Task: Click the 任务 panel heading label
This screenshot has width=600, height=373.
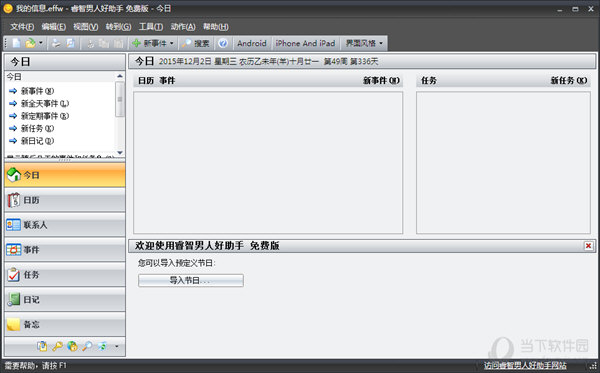Action: pos(429,80)
